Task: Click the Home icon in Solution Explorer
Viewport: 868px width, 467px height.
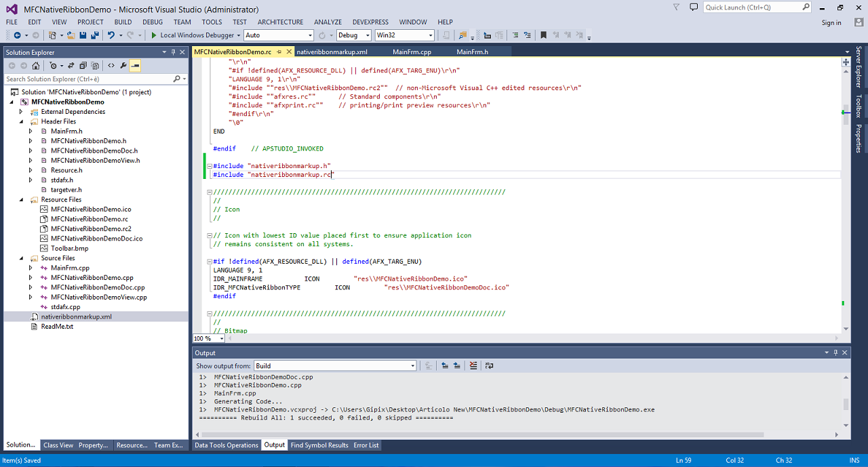Action: (35, 66)
